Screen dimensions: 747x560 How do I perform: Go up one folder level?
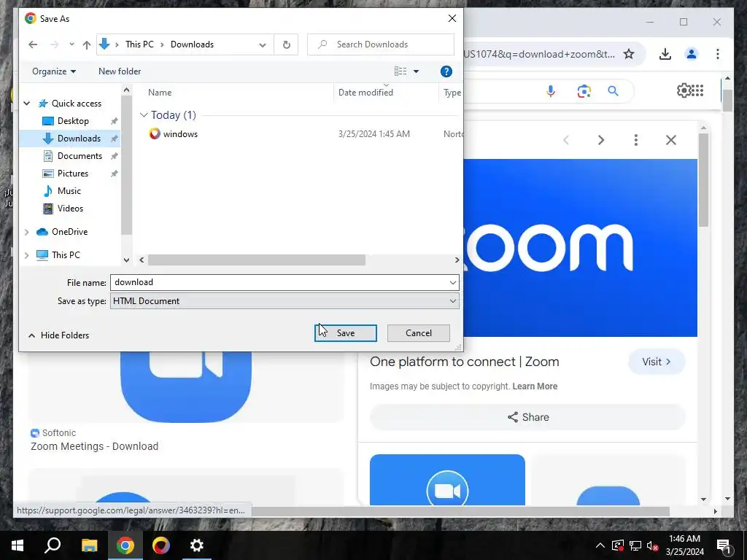pos(86,44)
